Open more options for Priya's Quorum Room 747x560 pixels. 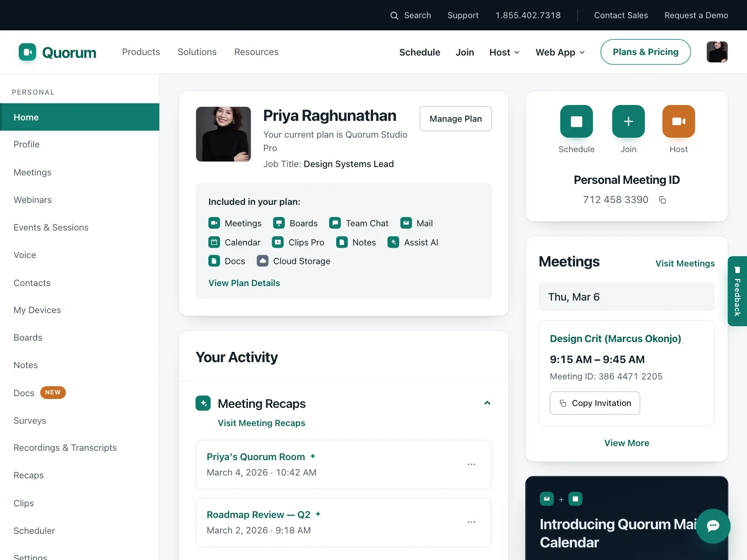(472, 464)
